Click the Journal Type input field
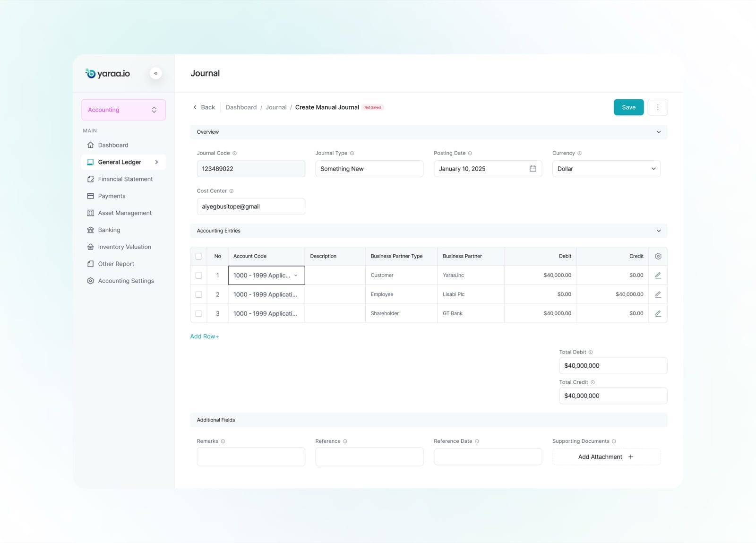Viewport: 756px width, 543px height. point(369,169)
